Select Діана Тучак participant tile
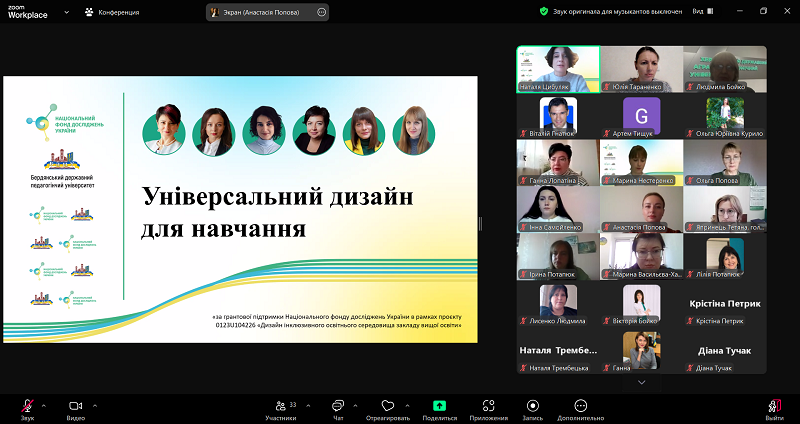 pyautogui.click(x=724, y=351)
